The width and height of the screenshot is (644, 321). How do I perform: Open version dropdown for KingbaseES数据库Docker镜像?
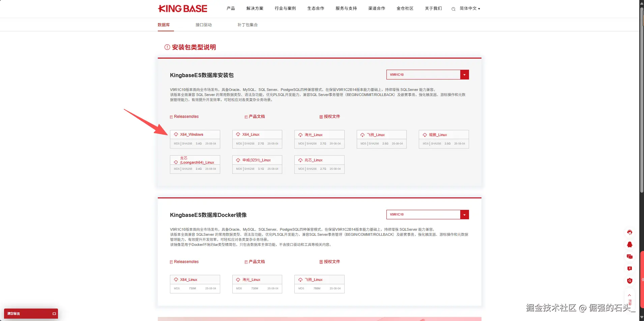tap(428, 215)
